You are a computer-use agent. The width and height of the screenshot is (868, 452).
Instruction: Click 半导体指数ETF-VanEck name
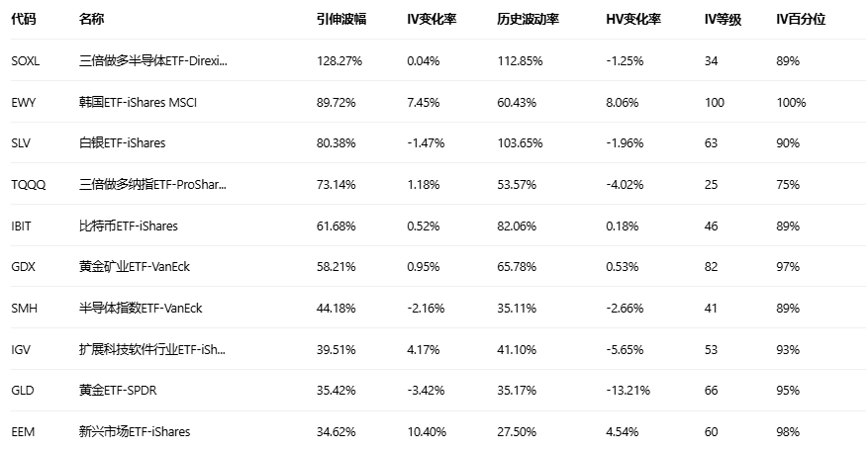140,308
